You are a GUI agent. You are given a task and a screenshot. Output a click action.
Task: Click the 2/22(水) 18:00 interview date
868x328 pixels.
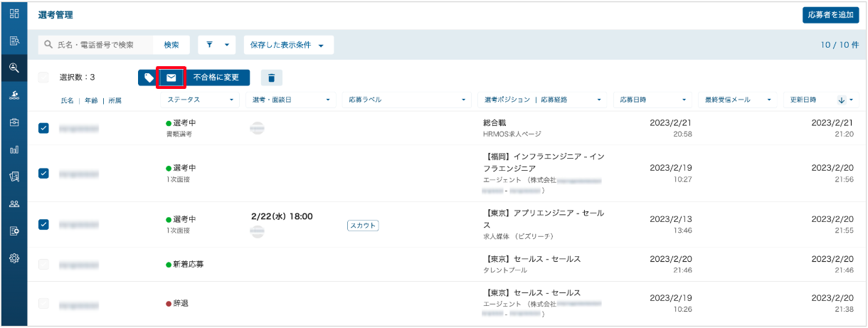point(282,216)
